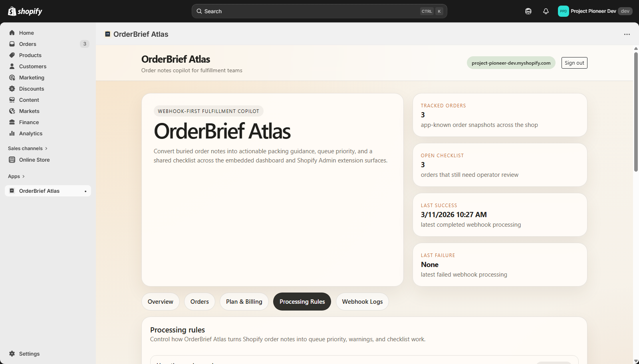Open the Plan & Billing tab
Image resolution: width=639 pixels, height=364 pixels.
point(244,302)
